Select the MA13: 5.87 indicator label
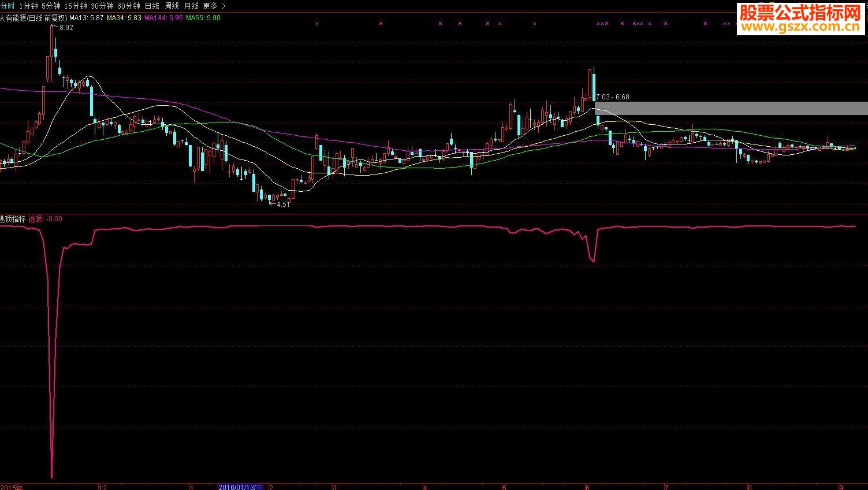The width and height of the screenshot is (868, 490). 87,18
